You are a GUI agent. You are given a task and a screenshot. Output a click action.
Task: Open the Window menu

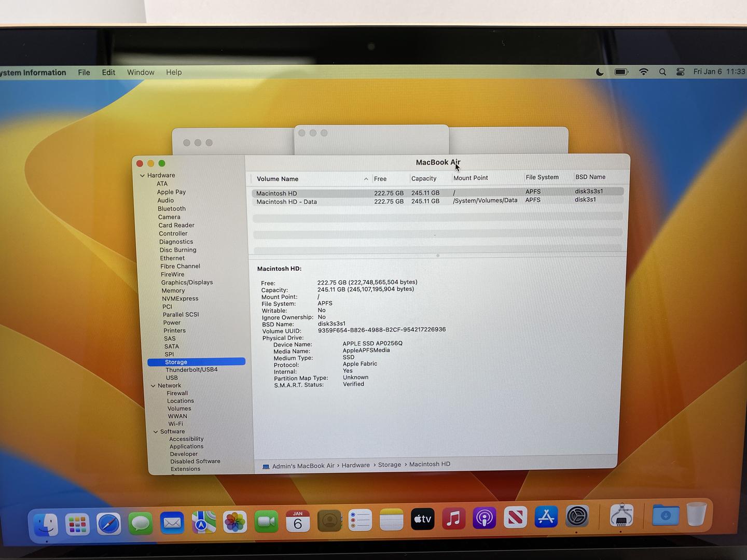141,73
